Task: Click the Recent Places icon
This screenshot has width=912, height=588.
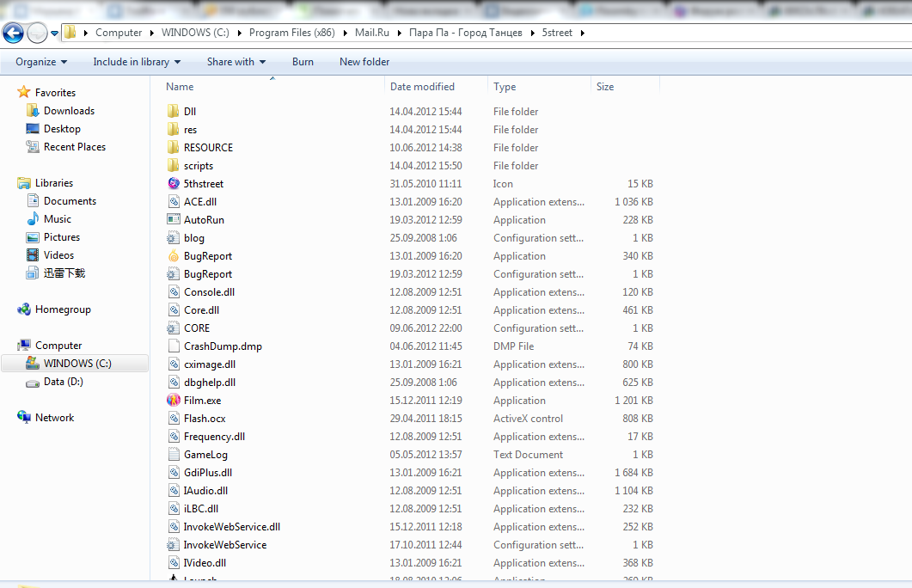Action: (x=33, y=146)
